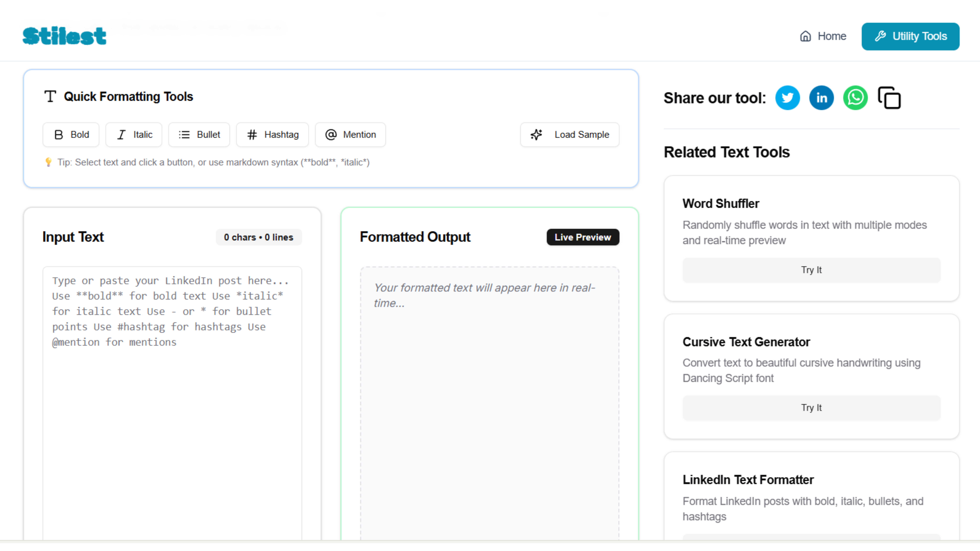Try the Word Shuffler tool
The width and height of the screenshot is (980, 551).
point(811,270)
